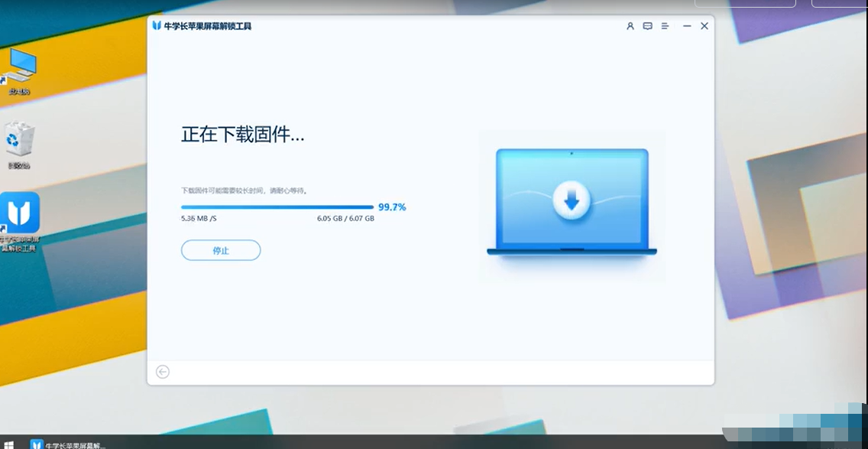The height and width of the screenshot is (449, 868).
Task: Click the firmware download progress bar
Action: 277,207
